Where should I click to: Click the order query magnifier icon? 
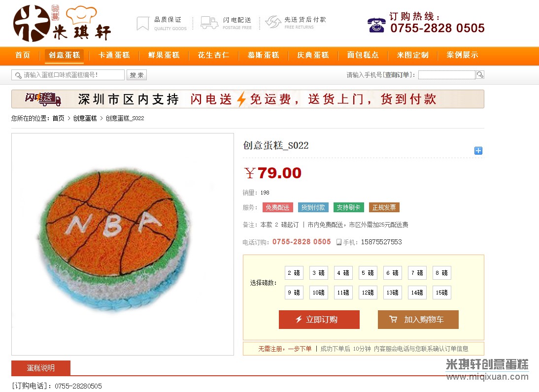[x=480, y=74]
